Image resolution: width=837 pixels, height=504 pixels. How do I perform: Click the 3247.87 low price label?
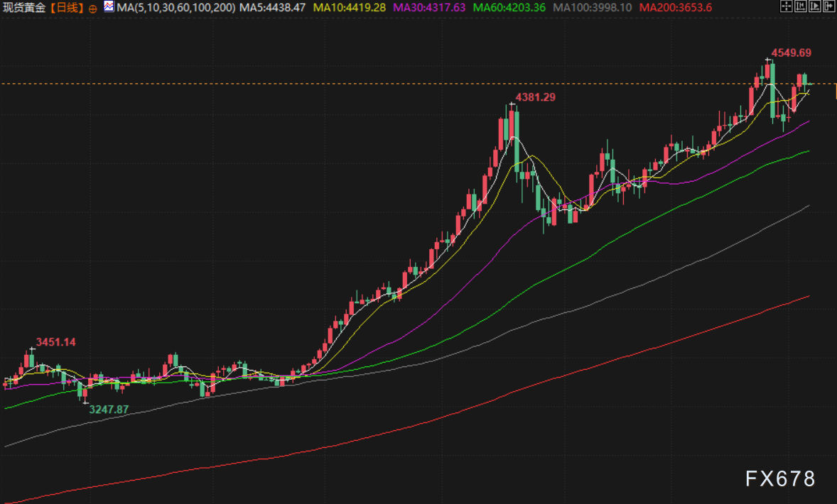coord(109,409)
